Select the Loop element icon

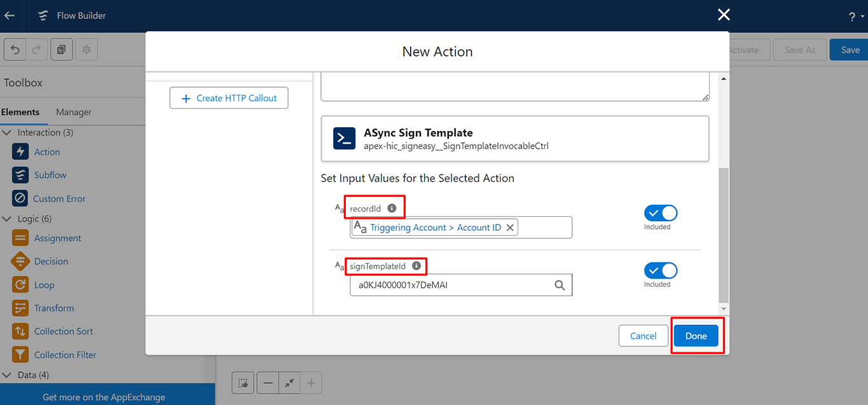[x=20, y=285]
